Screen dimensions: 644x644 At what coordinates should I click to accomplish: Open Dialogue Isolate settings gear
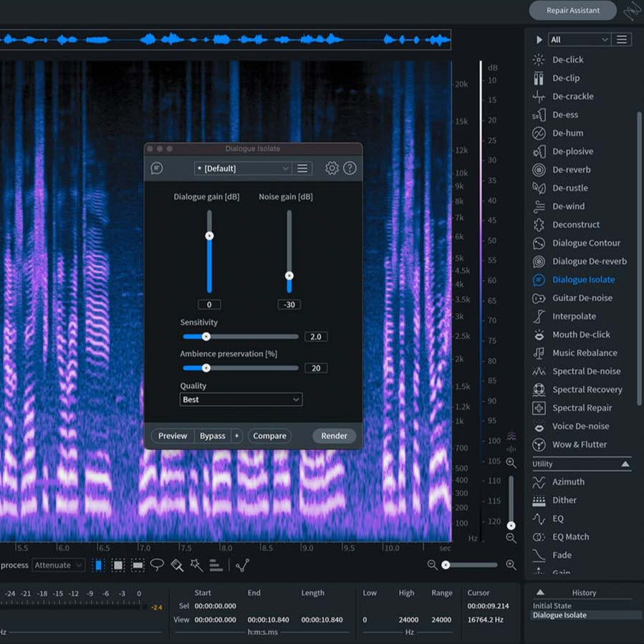click(331, 168)
